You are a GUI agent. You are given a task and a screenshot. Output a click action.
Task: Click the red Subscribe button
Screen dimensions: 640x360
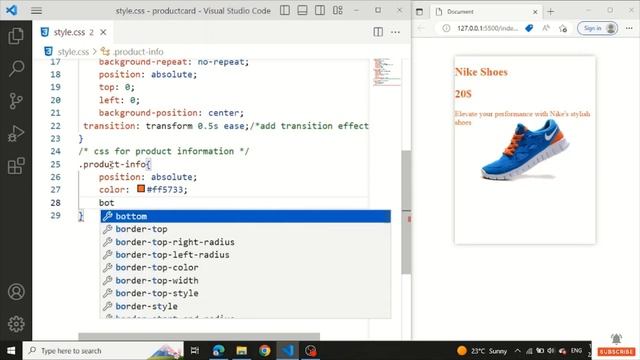(x=616, y=351)
